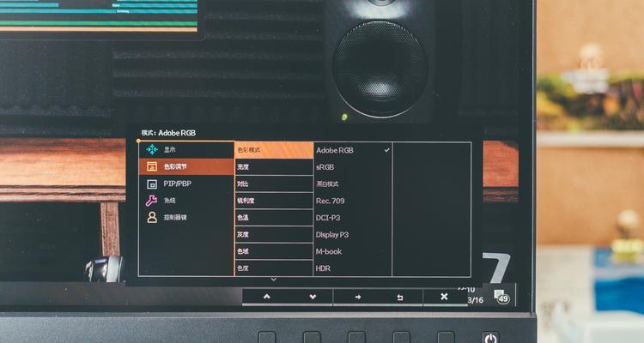Expand more settings with chevron below 色度

tap(274, 280)
